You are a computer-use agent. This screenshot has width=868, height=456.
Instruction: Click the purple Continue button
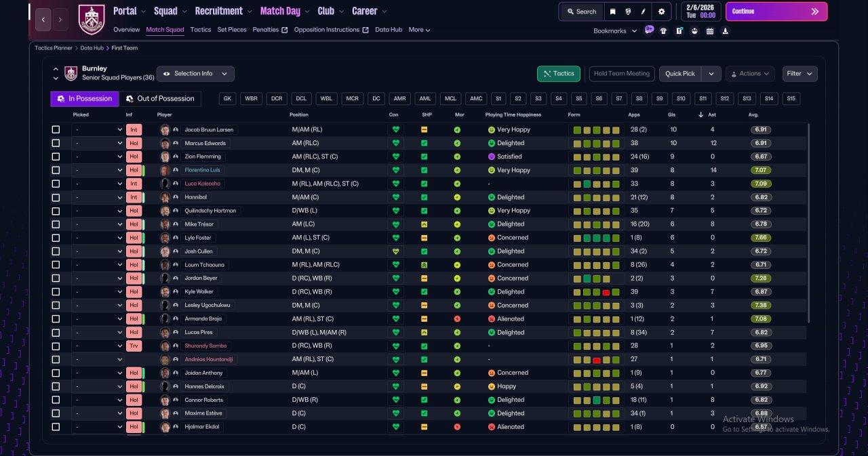tap(776, 12)
